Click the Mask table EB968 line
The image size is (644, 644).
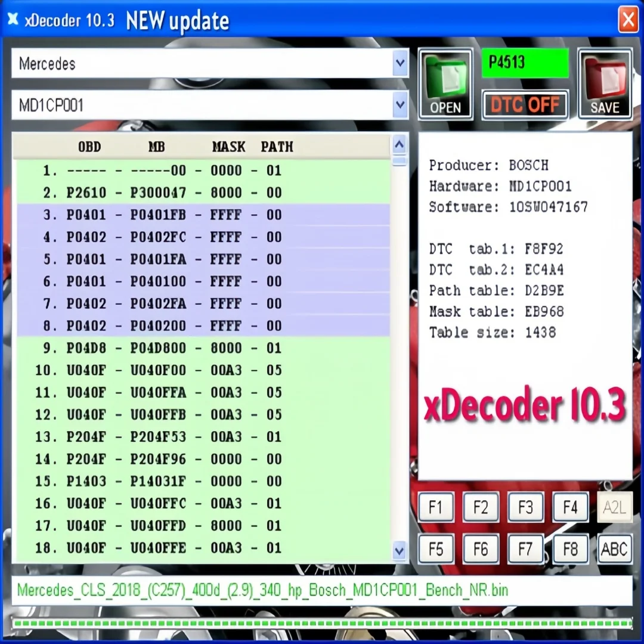tap(496, 311)
